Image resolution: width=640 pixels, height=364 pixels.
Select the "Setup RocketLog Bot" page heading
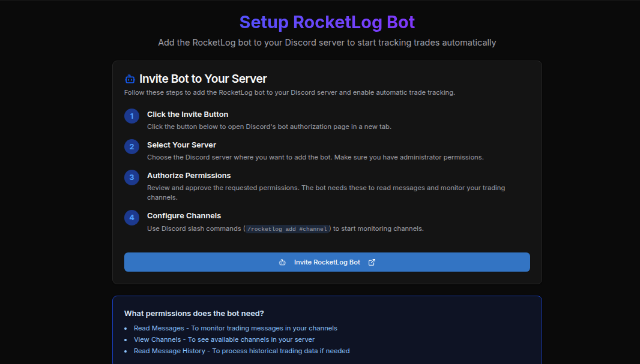pyautogui.click(x=327, y=22)
